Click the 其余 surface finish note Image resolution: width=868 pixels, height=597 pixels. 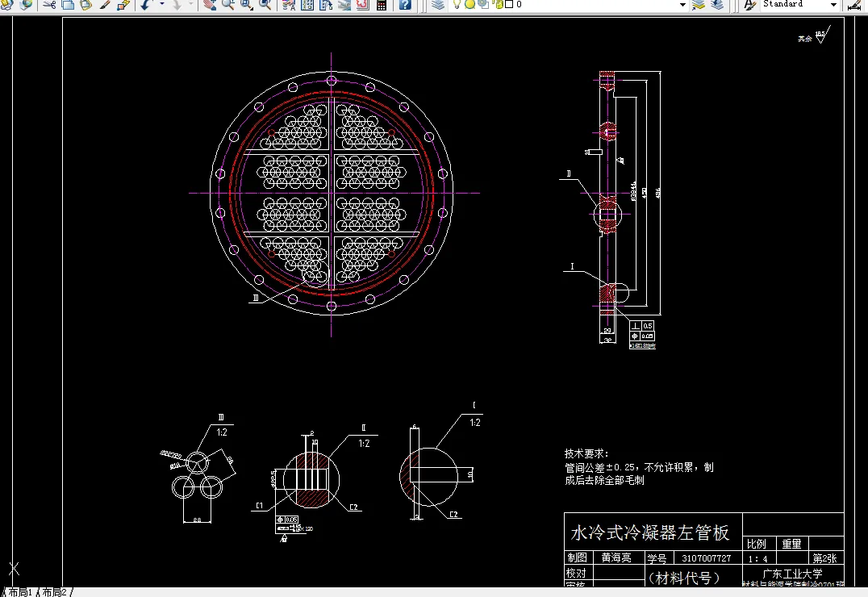tap(805, 39)
